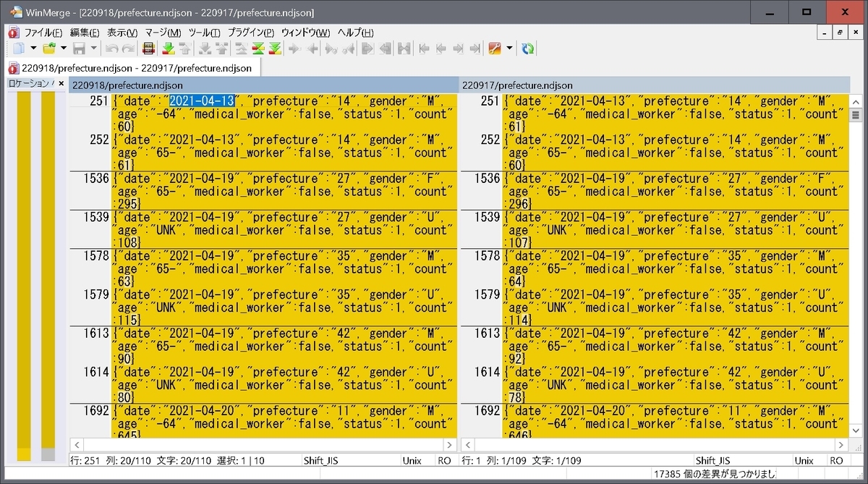The height and width of the screenshot is (484, 868).
Task: Refresh the comparison with the green arrows icon
Action: (528, 48)
